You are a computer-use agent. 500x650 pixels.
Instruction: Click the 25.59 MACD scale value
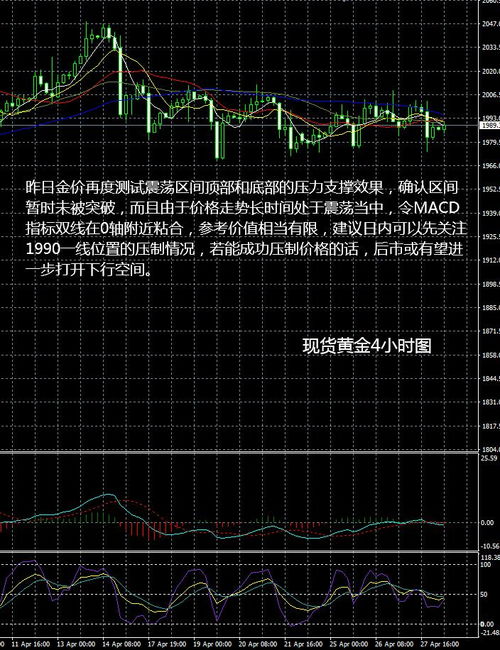point(488,458)
